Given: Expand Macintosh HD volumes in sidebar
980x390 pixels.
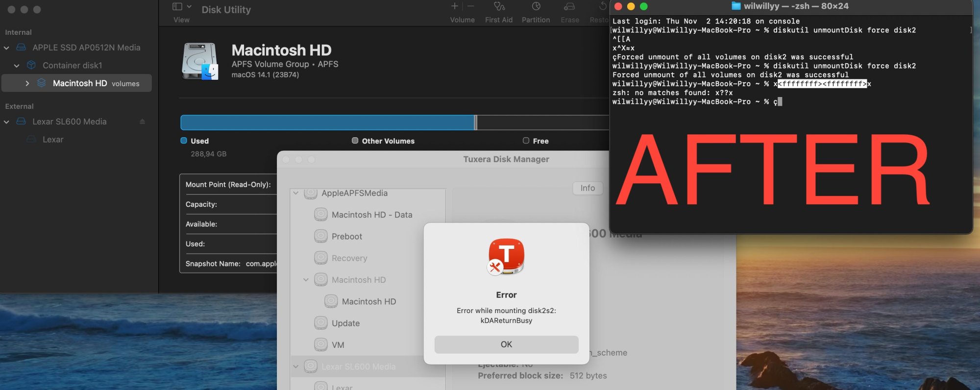Looking at the screenshot, I should [27, 83].
